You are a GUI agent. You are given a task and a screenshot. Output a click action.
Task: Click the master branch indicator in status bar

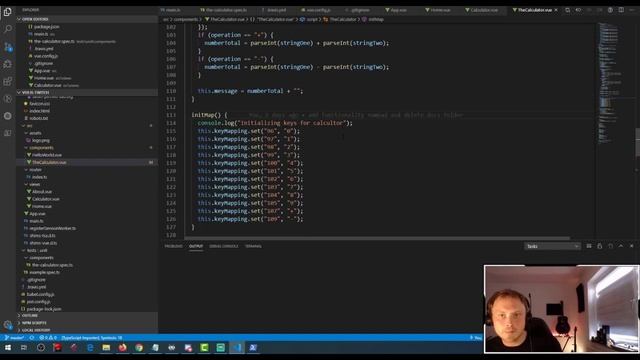(14, 338)
